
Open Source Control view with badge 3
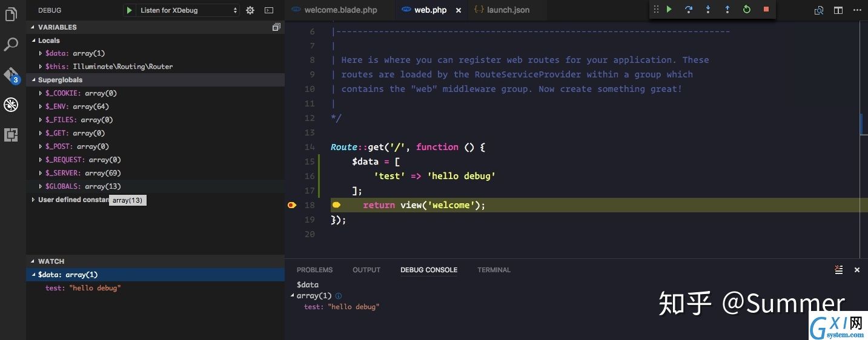pyautogui.click(x=12, y=75)
